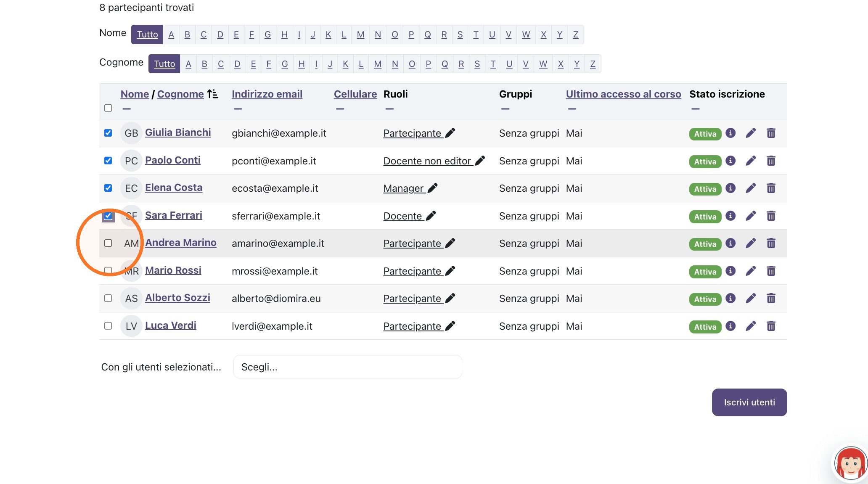The height and width of the screenshot is (484, 868).
Task: Collapse the Indirizzo email column
Action: click(x=238, y=109)
